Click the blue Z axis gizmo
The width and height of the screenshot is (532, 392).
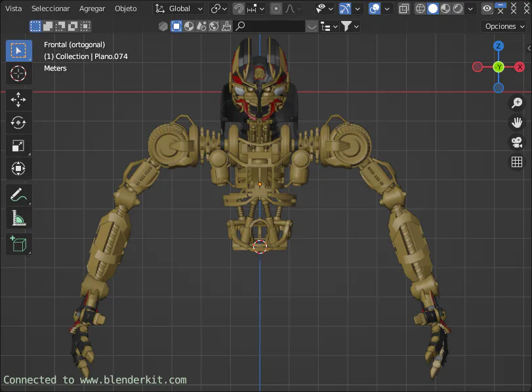click(499, 46)
